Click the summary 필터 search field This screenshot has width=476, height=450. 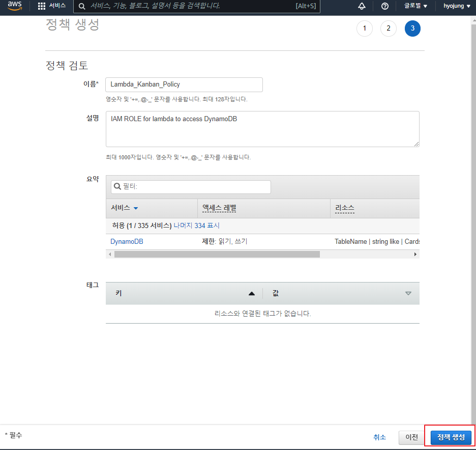pos(191,186)
